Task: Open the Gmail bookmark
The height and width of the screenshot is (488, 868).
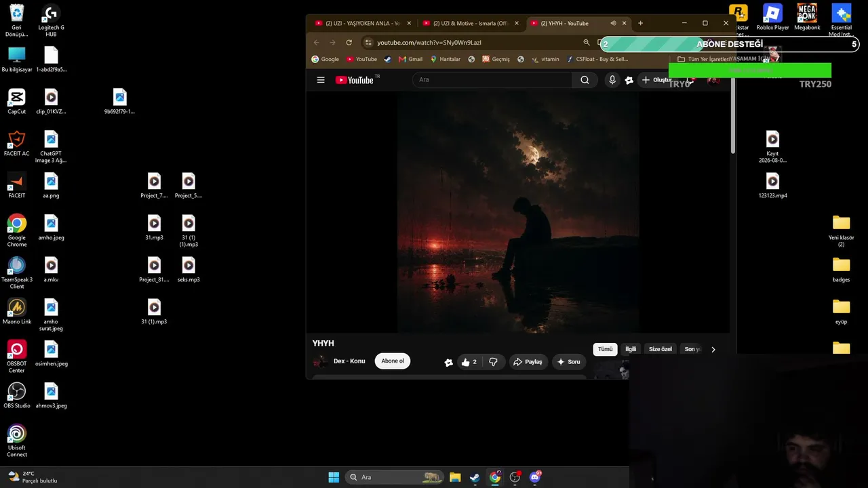Action: [410, 59]
